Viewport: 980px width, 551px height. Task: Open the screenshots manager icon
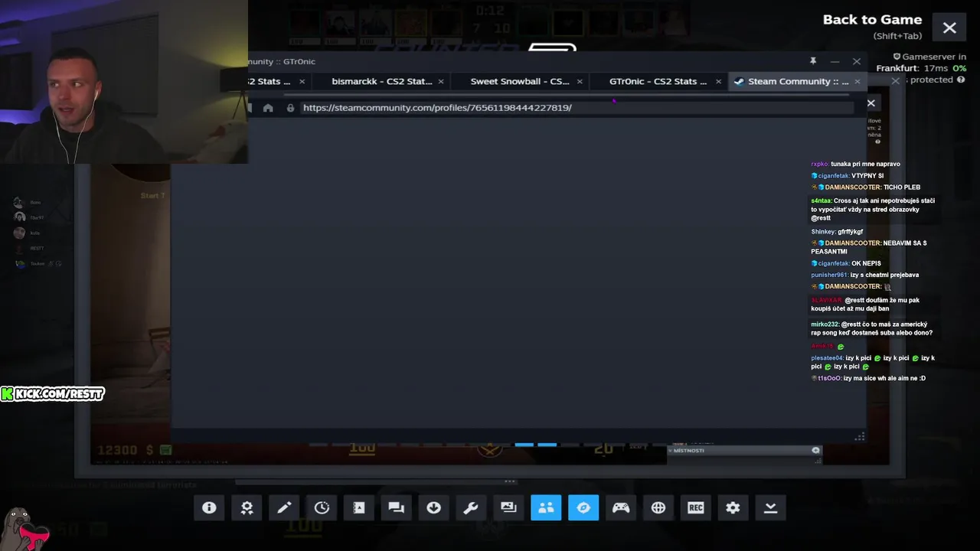tap(508, 507)
